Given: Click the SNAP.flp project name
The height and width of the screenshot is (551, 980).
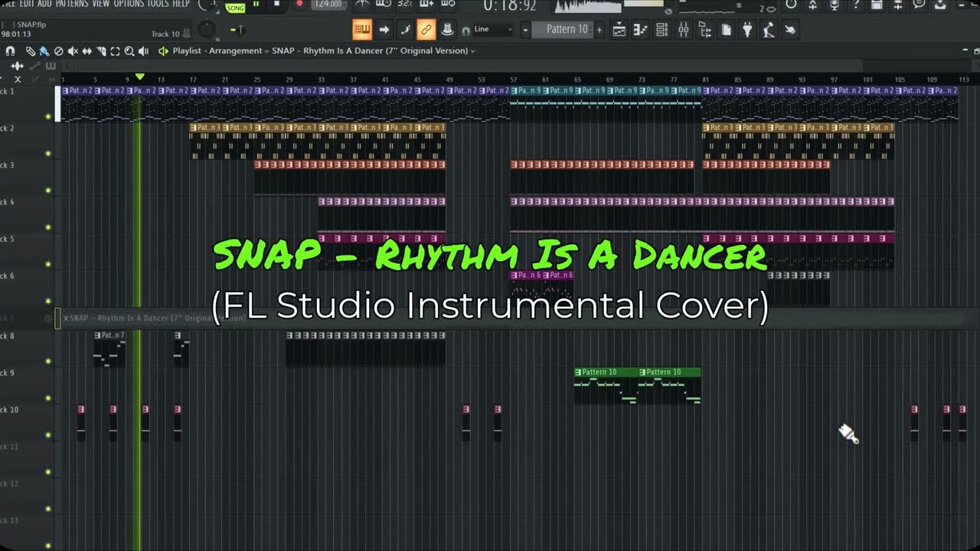Looking at the screenshot, I should pos(31,24).
